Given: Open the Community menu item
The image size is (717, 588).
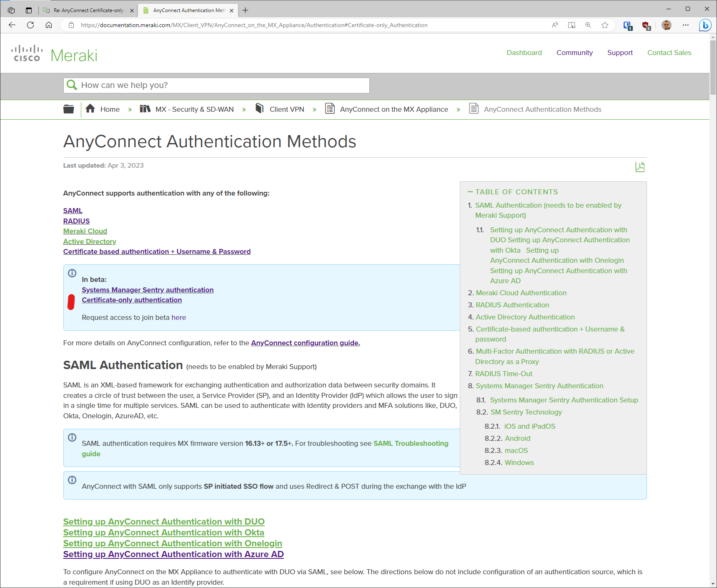Looking at the screenshot, I should click(x=574, y=53).
